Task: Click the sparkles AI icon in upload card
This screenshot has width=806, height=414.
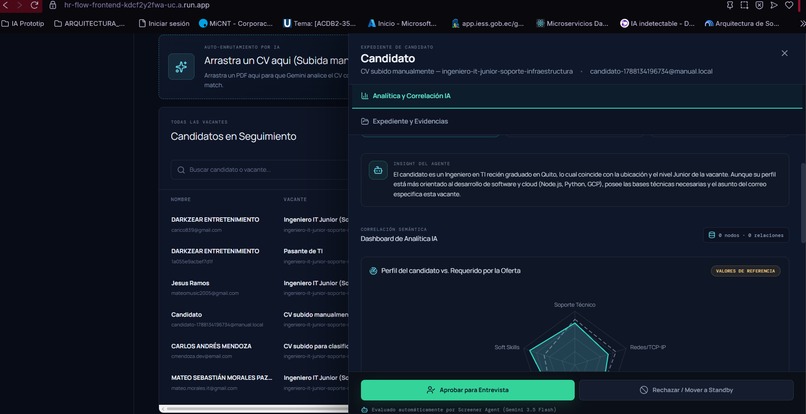Action: (x=181, y=67)
